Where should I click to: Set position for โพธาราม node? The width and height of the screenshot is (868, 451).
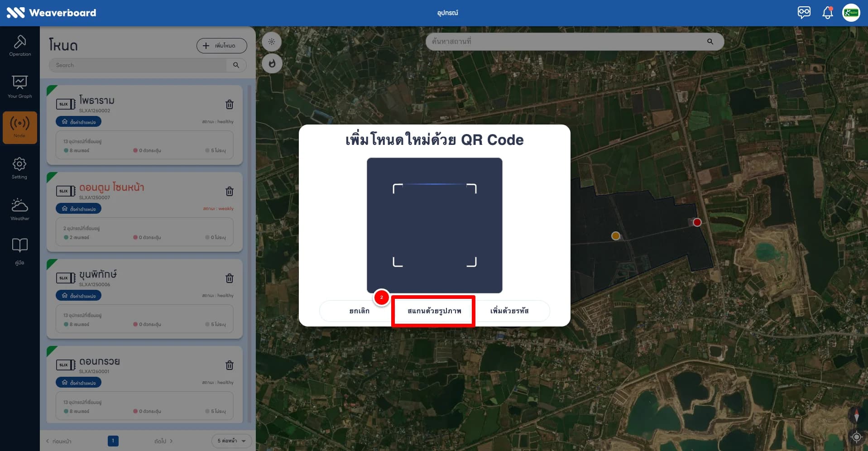coord(79,122)
